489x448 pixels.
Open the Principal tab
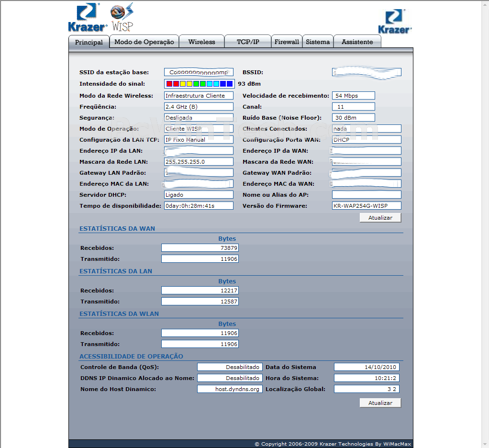[89, 42]
